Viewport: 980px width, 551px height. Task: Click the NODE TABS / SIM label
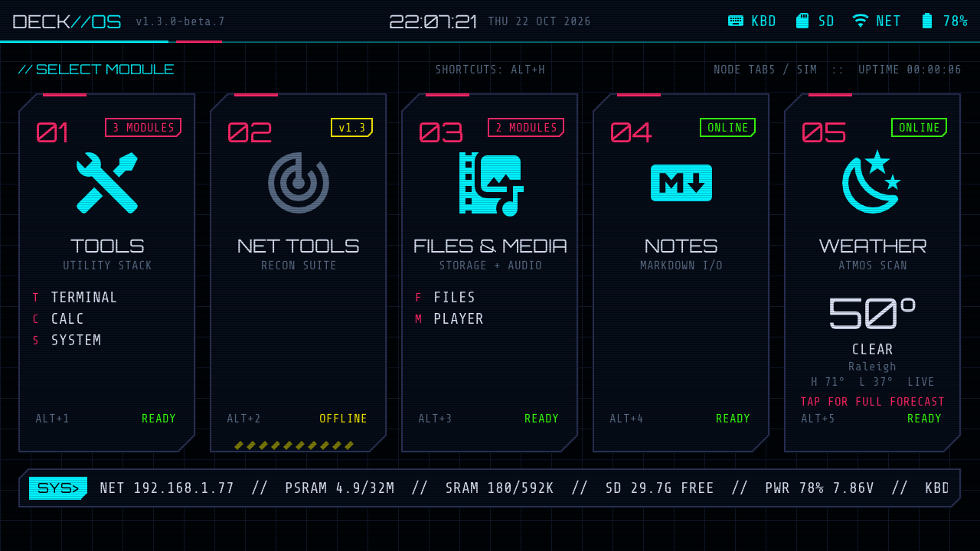pyautogui.click(x=766, y=70)
